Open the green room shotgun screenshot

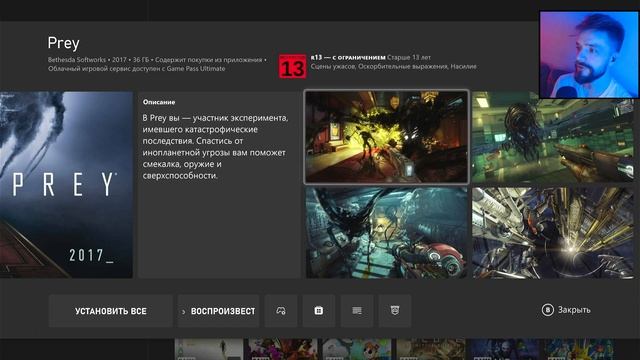553,137
